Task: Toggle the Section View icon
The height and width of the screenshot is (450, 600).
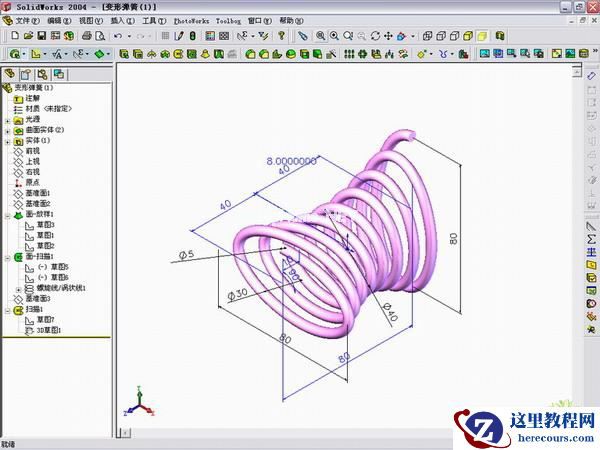Action: [x=499, y=36]
